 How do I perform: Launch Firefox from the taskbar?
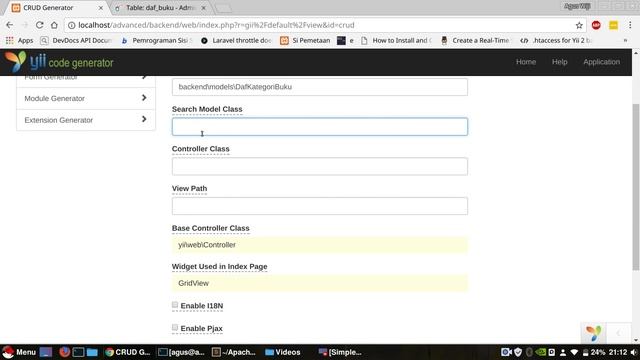pyautogui.click(x=64, y=352)
